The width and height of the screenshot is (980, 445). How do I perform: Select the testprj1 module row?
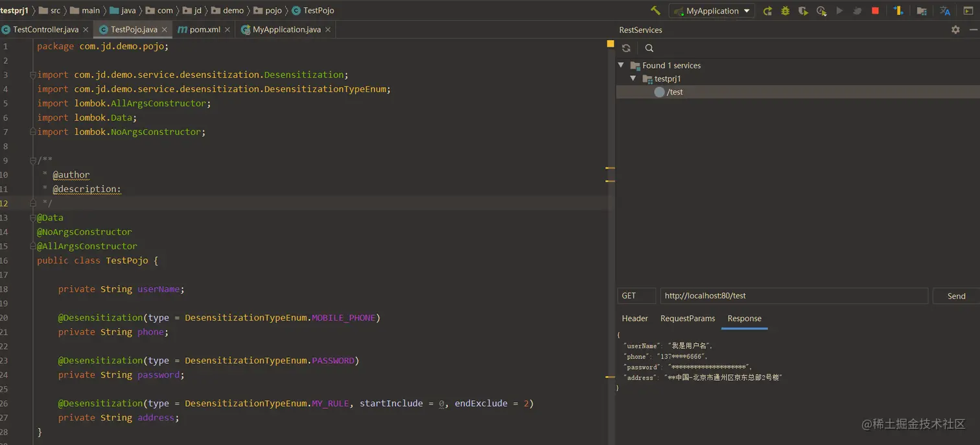798,78
